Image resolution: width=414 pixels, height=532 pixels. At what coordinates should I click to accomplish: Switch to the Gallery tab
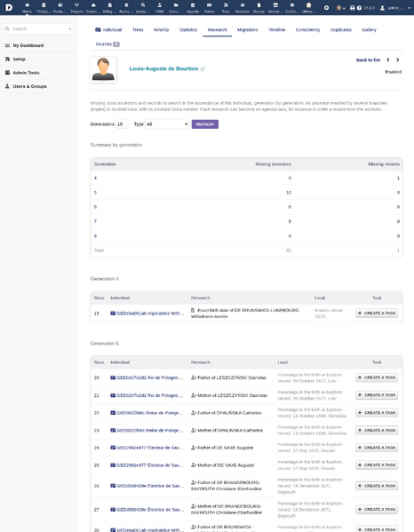click(370, 30)
